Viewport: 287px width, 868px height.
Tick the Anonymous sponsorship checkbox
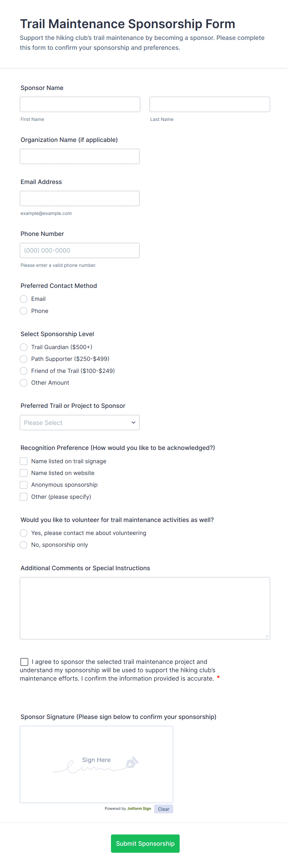tap(23, 485)
